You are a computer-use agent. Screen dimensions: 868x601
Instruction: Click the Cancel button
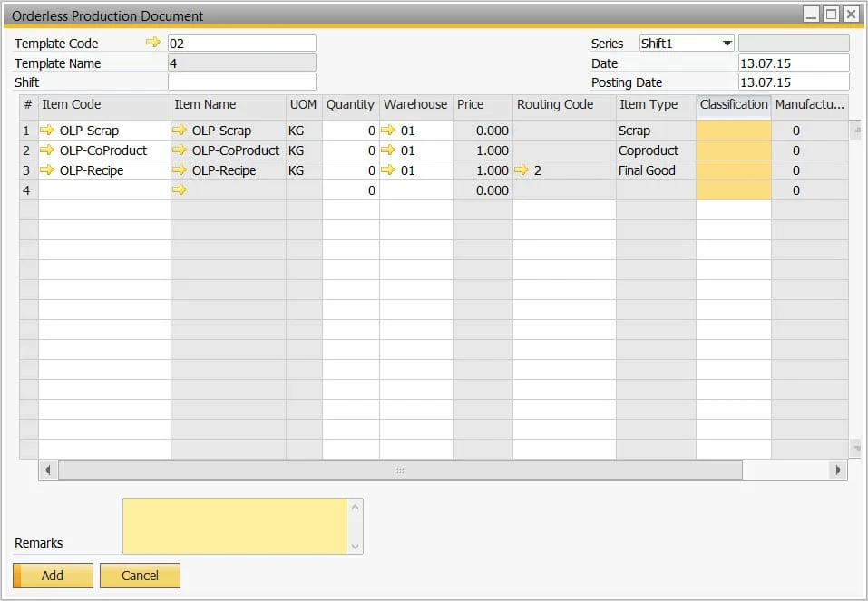pyautogui.click(x=140, y=576)
